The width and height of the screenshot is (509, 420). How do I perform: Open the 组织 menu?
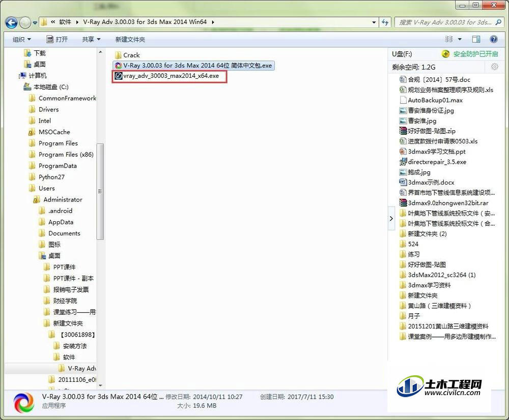(21, 40)
